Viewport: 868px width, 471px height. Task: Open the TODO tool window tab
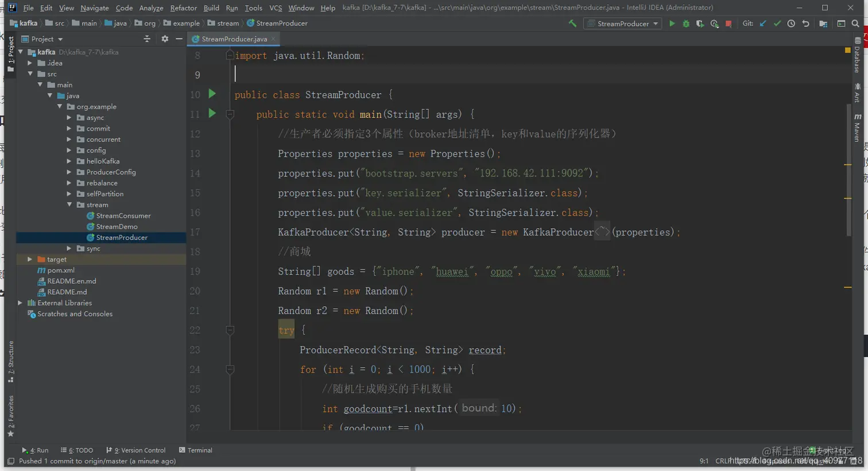click(x=77, y=450)
